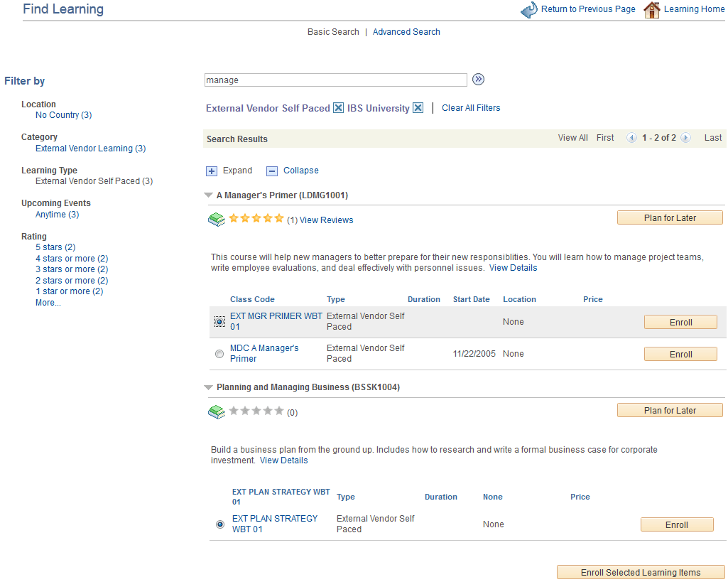Remove the IBS University filter chip

(x=418, y=107)
